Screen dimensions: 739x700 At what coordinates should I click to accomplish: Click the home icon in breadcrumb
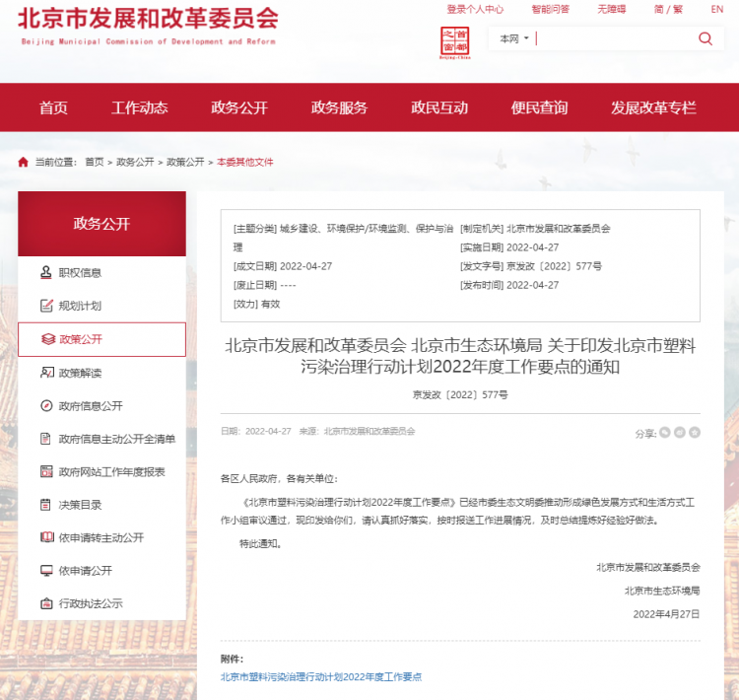[23, 163]
